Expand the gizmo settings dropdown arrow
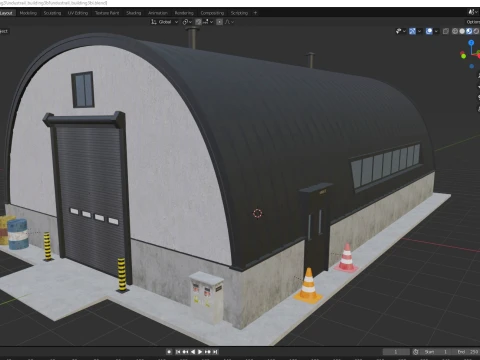The image size is (480, 360). 419,31
